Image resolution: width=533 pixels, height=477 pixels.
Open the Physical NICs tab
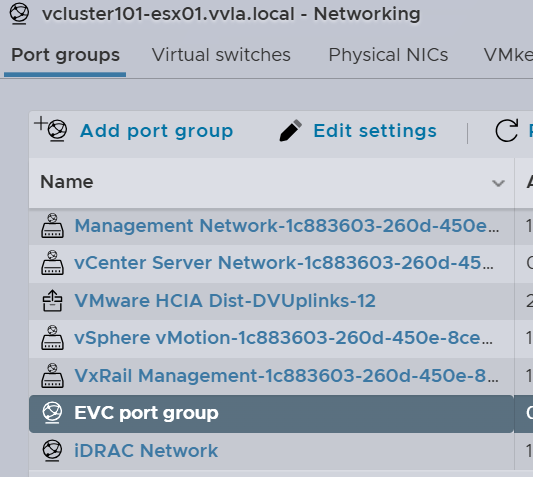388,55
